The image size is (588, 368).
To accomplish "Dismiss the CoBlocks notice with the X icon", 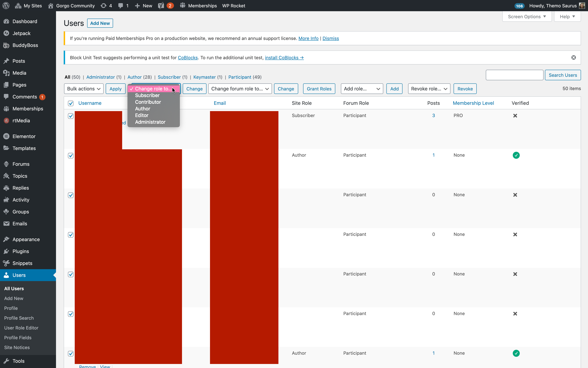I will click(573, 57).
